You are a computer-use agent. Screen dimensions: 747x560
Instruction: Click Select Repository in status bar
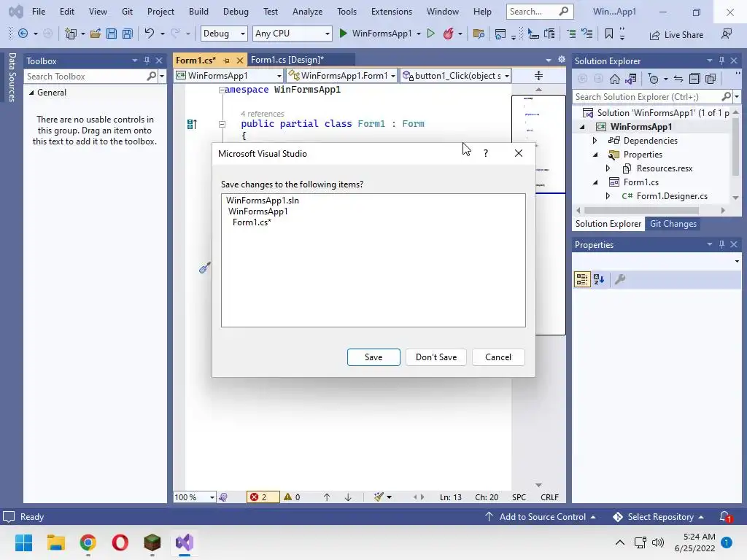[660, 517]
